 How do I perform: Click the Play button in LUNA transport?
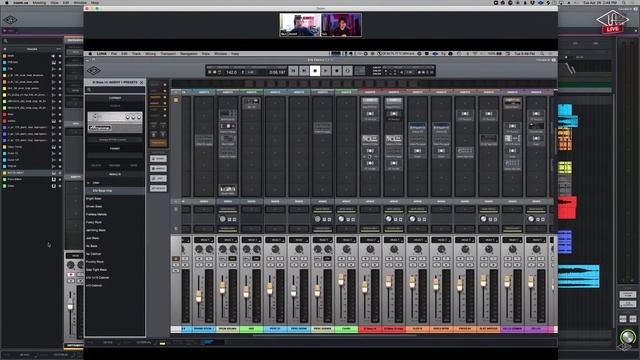point(326,71)
